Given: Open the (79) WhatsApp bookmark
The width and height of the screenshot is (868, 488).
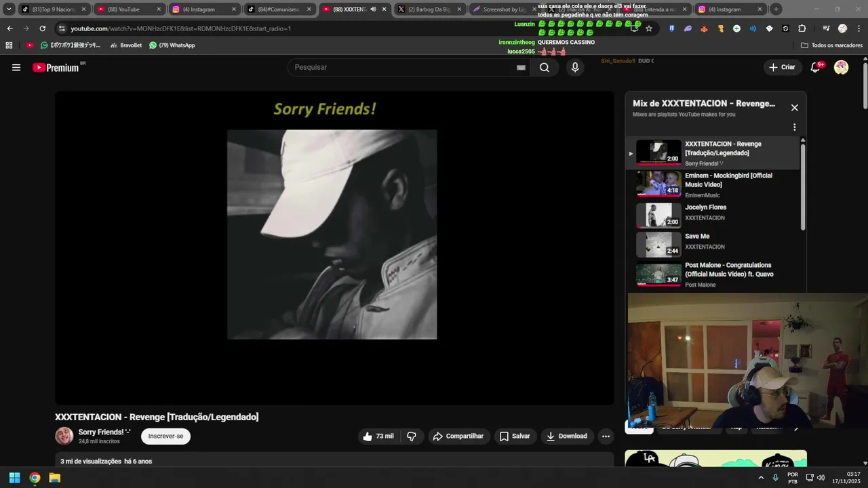Looking at the screenshot, I should [x=172, y=45].
